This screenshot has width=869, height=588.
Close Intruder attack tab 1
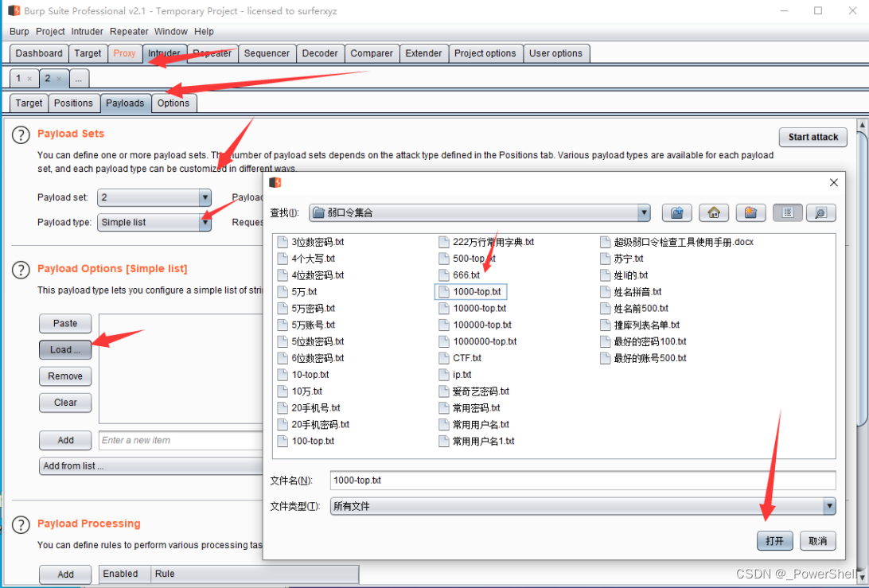tap(29, 79)
